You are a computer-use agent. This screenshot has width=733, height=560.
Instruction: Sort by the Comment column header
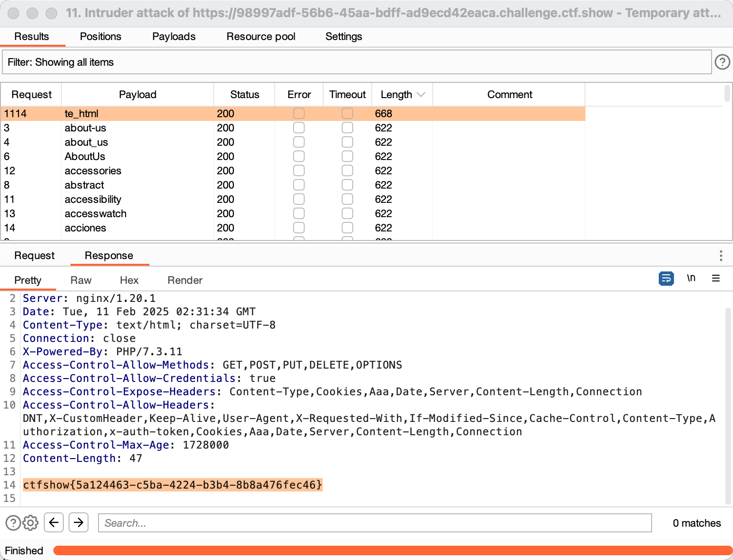click(509, 94)
